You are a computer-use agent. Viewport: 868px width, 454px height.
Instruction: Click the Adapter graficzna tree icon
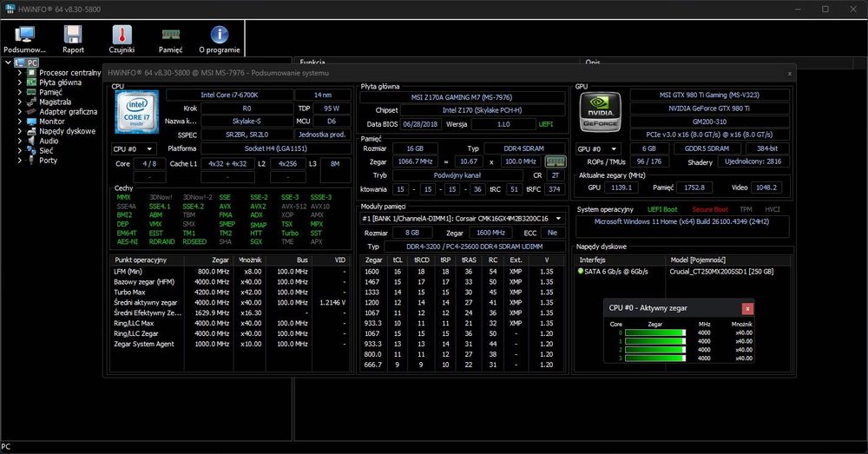31,111
